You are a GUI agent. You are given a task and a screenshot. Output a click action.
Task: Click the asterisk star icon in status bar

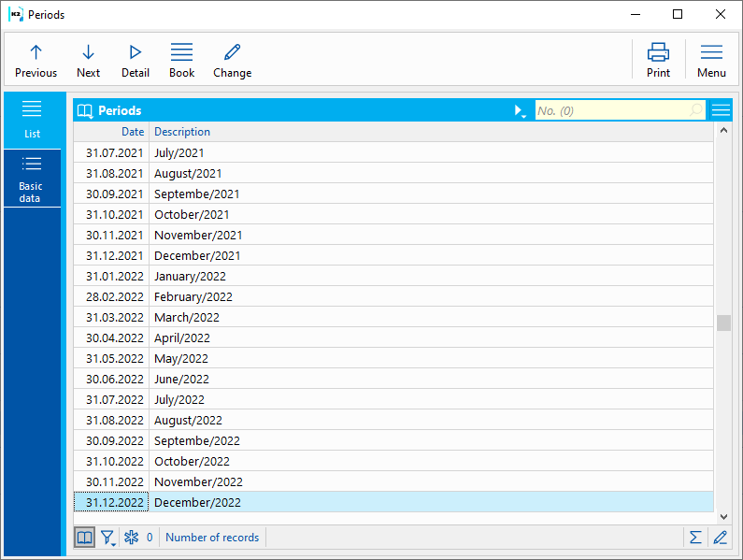tap(131, 538)
